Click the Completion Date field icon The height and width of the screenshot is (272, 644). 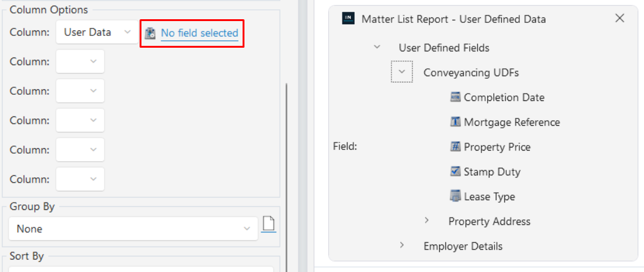tap(455, 97)
